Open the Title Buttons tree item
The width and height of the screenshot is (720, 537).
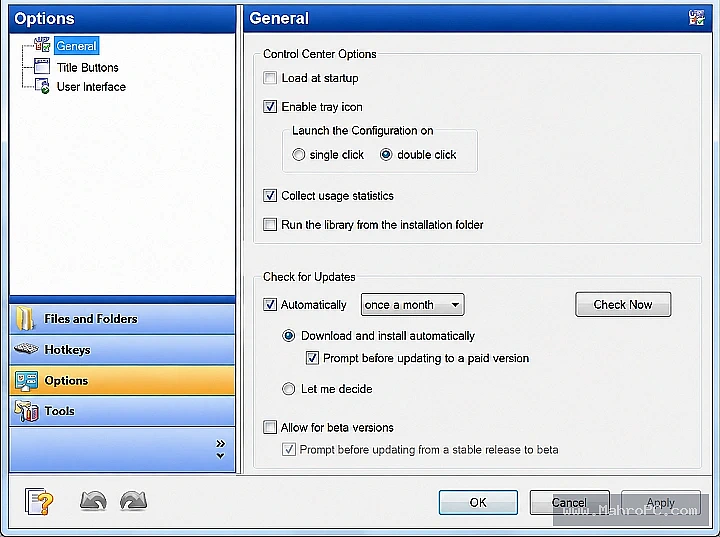(x=87, y=68)
